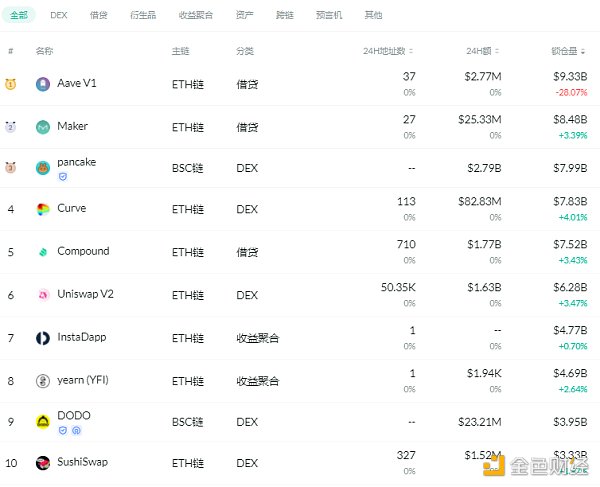Click the DODO logo icon
This screenshot has height=487, width=600.
(43, 421)
